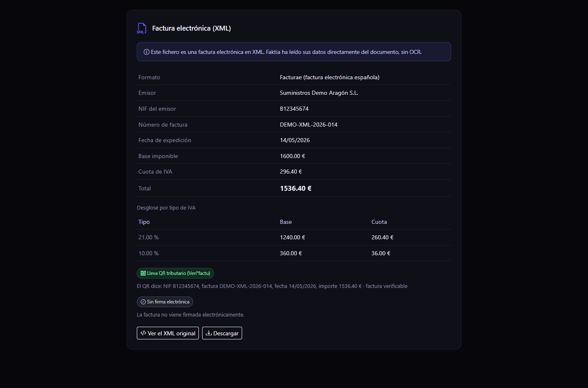This screenshot has height=388, width=588.
Task: Click the 260.40 € cuota cell
Action: pos(382,237)
